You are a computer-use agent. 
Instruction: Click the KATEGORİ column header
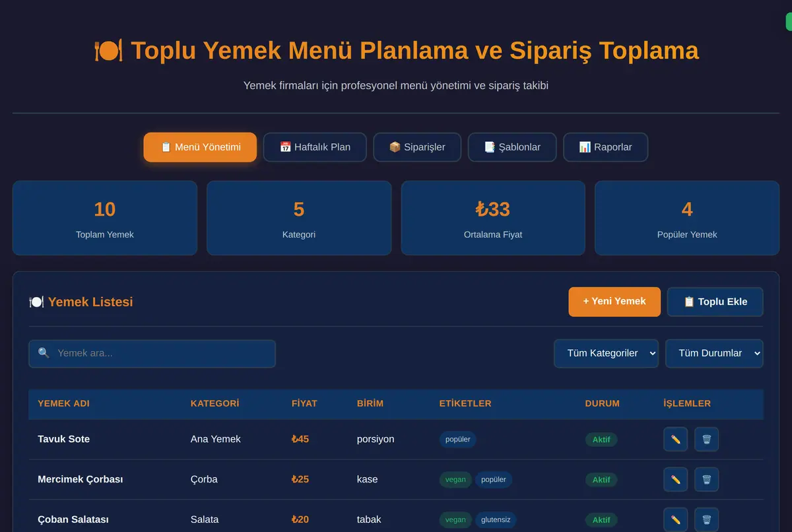point(214,403)
